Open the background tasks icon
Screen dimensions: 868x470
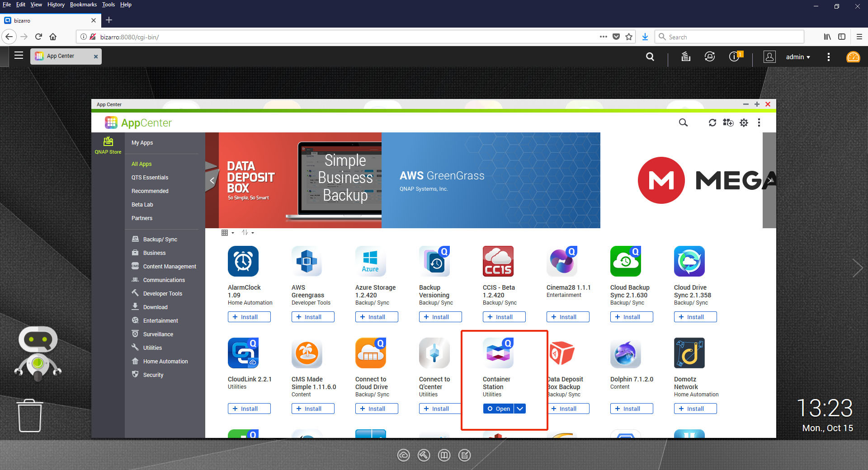686,56
